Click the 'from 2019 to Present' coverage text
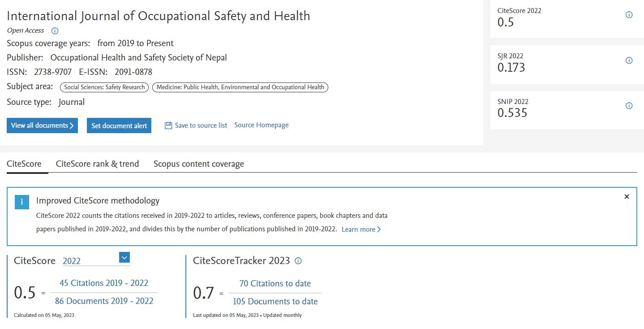This screenshot has height=329, width=644. (135, 43)
